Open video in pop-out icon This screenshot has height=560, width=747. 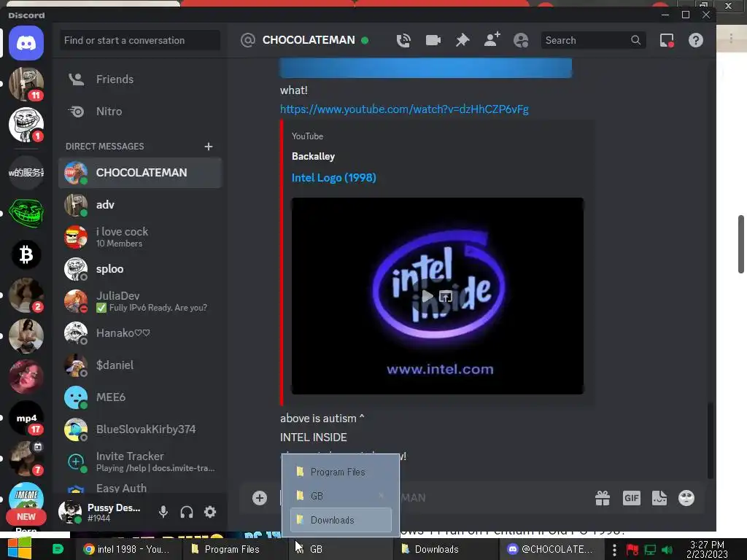(x=446, y=296)
